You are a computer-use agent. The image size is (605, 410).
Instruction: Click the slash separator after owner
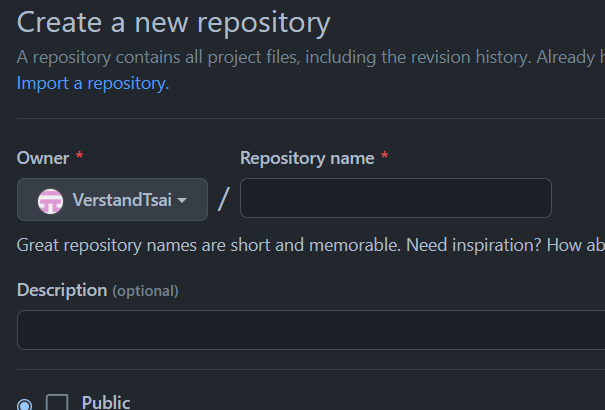[224, 199]
